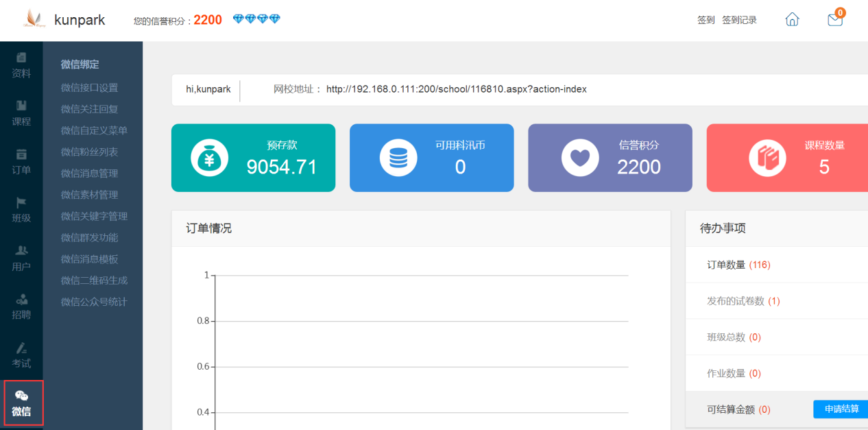Viewport: 868px width, 430px height.
Task: Open the 签到记录 link
Action: tap(739, 21)
